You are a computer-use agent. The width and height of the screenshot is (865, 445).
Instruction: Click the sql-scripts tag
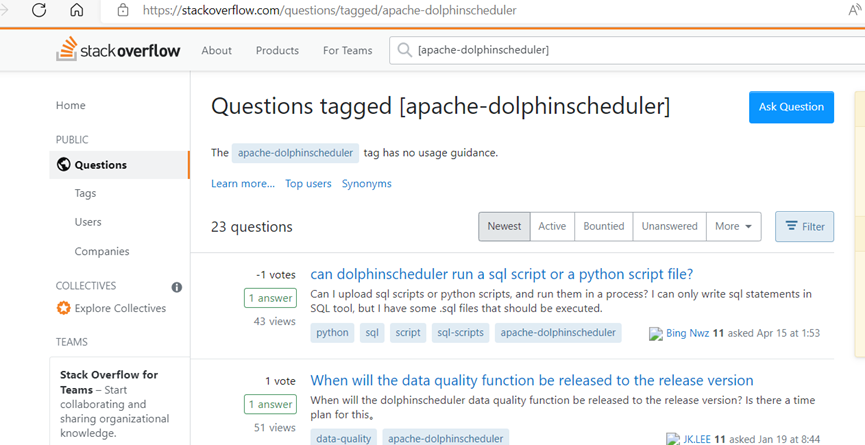(460, 333)
